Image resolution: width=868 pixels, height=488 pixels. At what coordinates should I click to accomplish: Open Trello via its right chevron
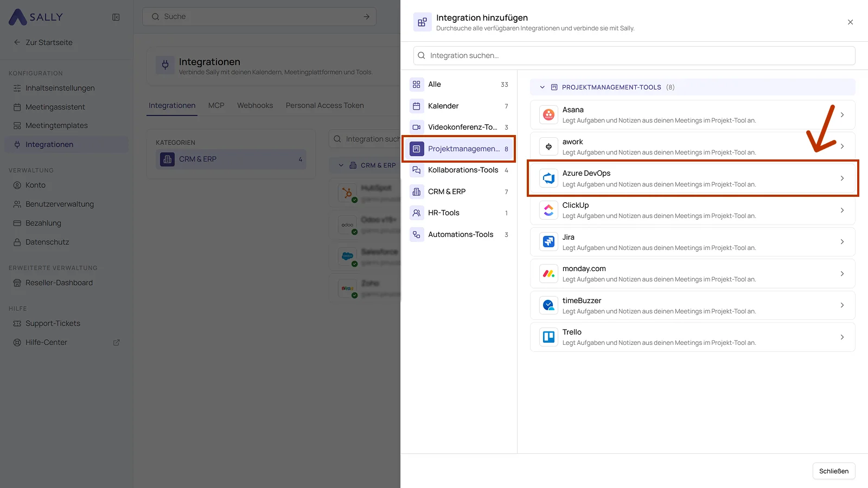[x=842, y=337]
